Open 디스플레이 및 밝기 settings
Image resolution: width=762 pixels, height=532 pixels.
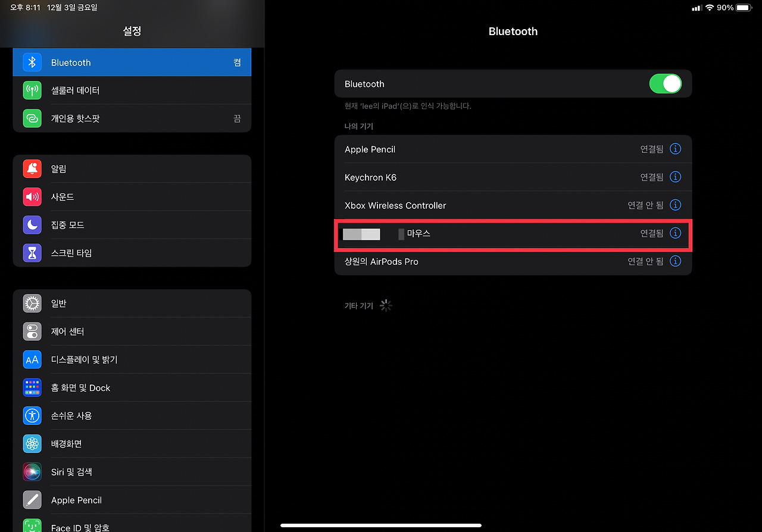pos(132,359)
